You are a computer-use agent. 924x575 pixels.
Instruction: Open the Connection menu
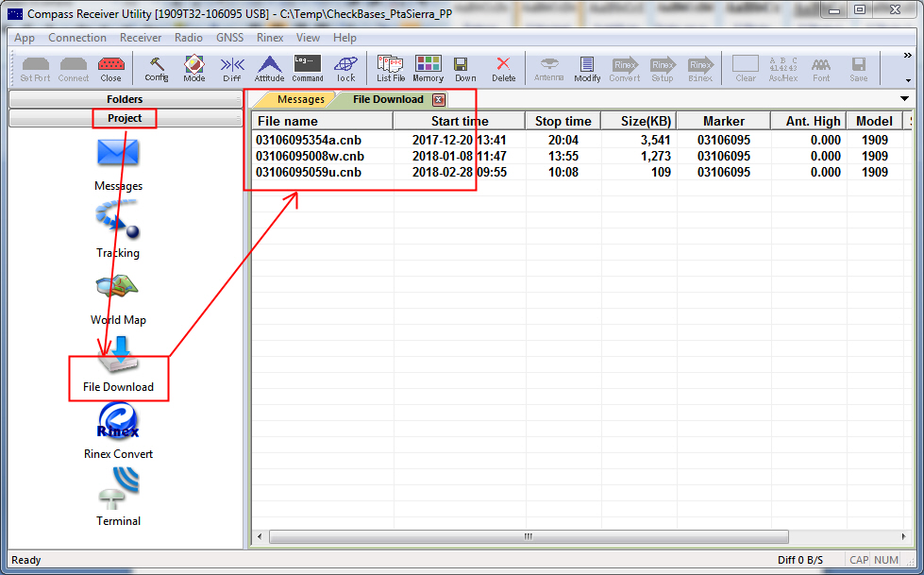point(77,38)
